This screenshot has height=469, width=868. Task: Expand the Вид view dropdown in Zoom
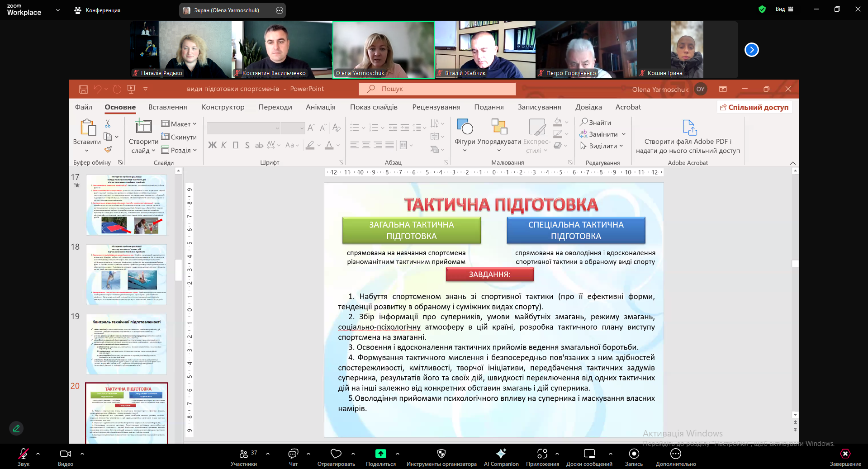click(x=784, y=9)
